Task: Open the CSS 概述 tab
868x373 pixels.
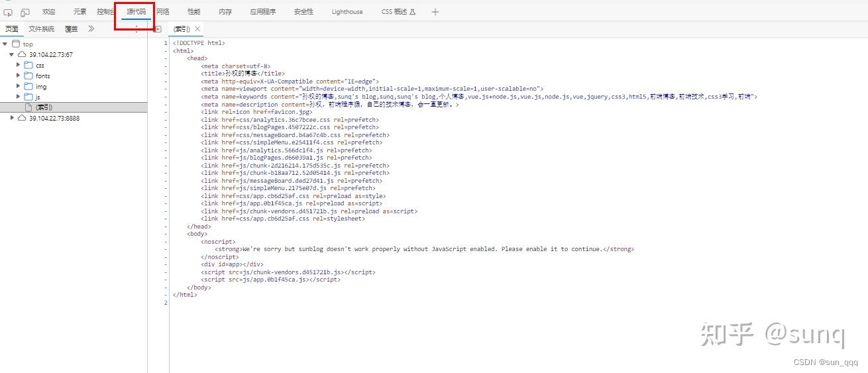Action: [x=398, y=12]
